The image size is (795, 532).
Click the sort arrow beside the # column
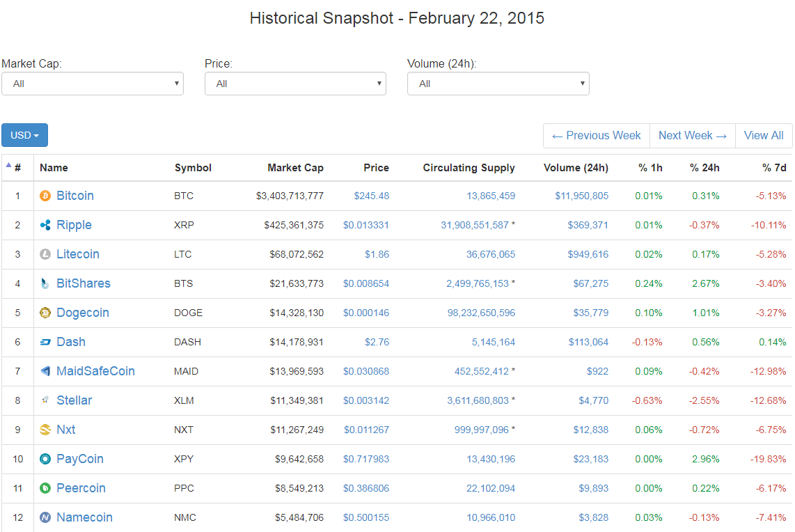[8, 165]
